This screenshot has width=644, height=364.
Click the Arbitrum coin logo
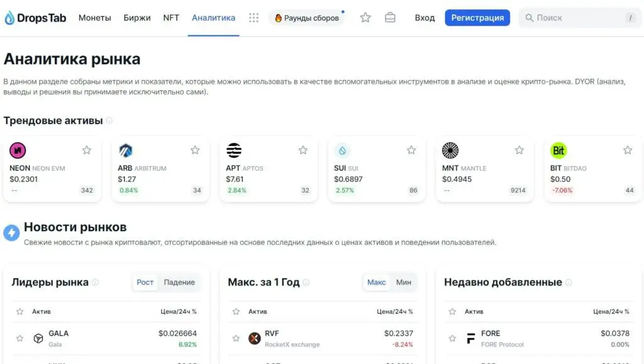pyautogui.click(x=126, y=151)
